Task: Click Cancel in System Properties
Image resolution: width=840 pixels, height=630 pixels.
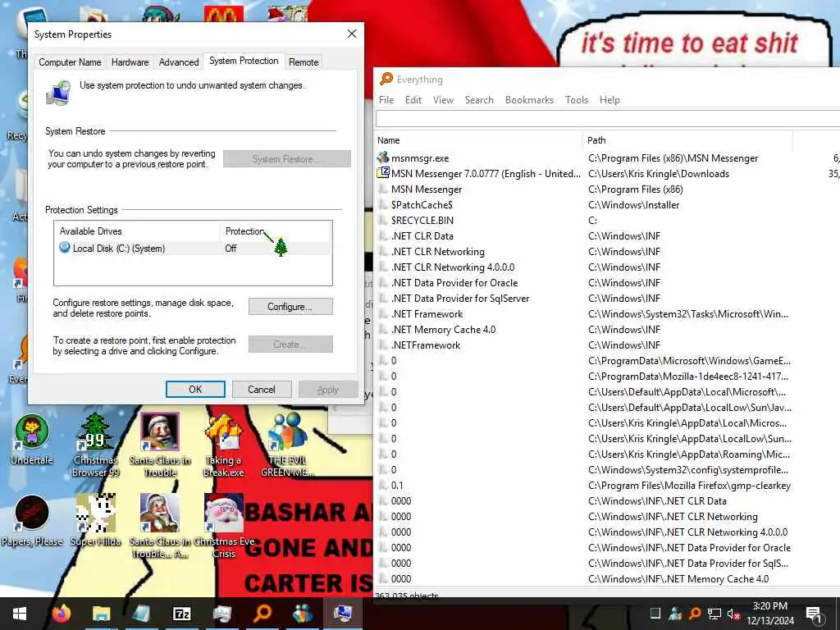Action: pos(262,390)
